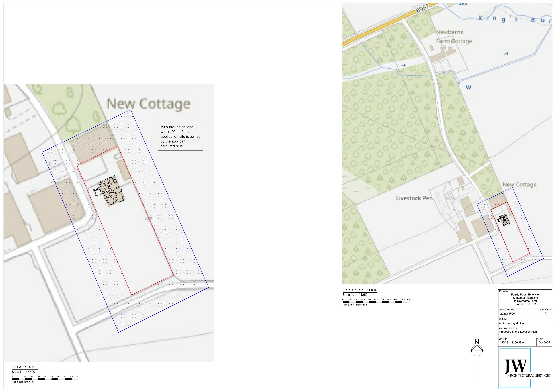Click the project description 'Family Room Extension'

[x=525, y=299]
